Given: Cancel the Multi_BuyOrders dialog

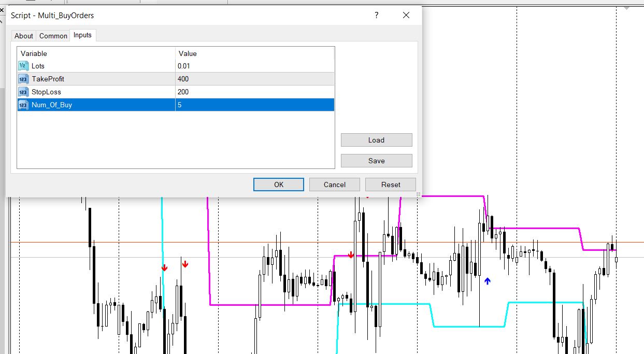Looking at the screenshot, I should 334,185.
